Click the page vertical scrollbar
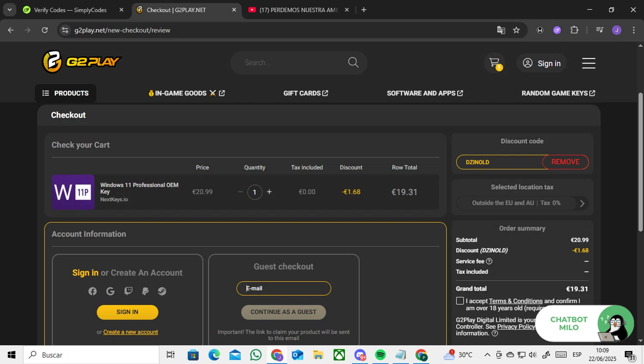Screen dimensions: 644x364 click(641, 162)
